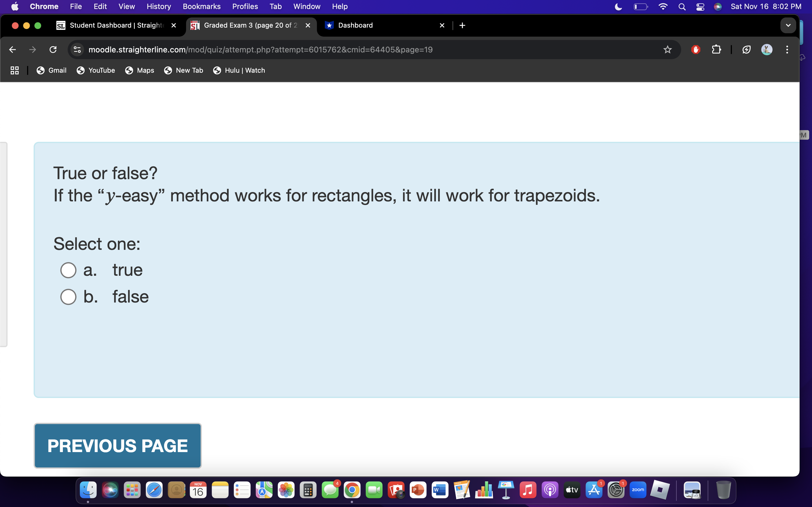
Task: Open Spotlight search in the menu bar
Action: click(x=681, y=6)
